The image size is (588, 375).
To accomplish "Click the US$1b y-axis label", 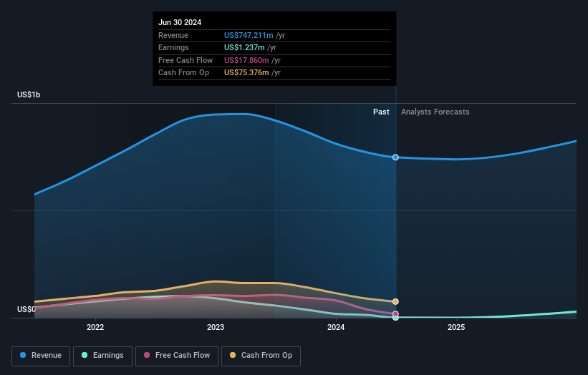I will pos(29,94).
